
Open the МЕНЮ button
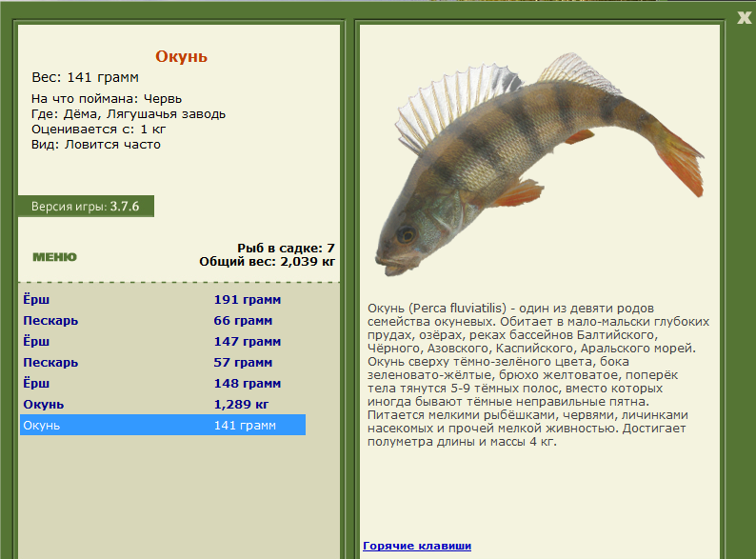54,257
